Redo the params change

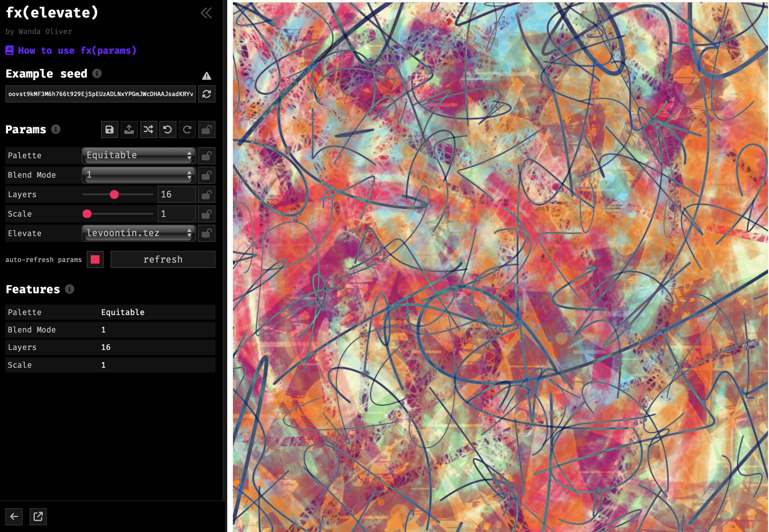click(187, 130)
